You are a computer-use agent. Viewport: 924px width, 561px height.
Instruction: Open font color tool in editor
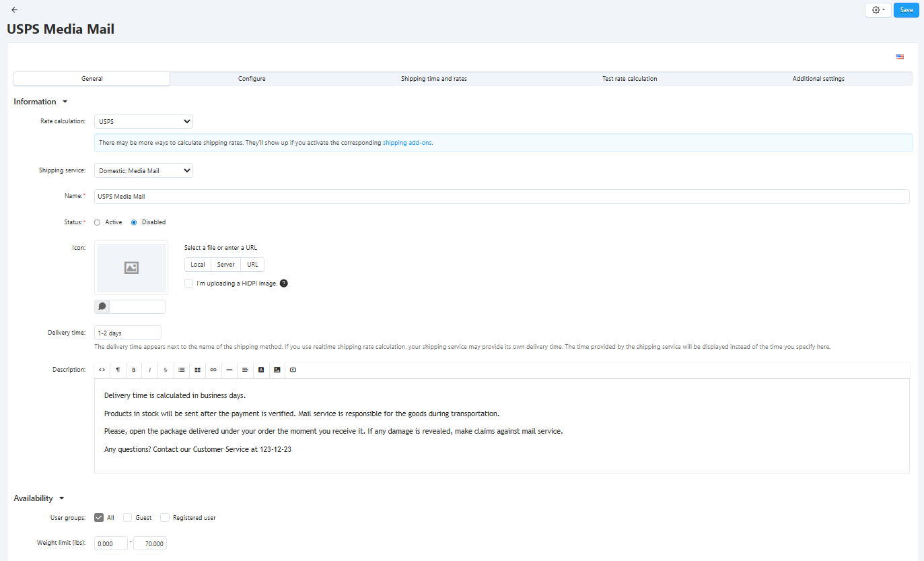(261, 370)
